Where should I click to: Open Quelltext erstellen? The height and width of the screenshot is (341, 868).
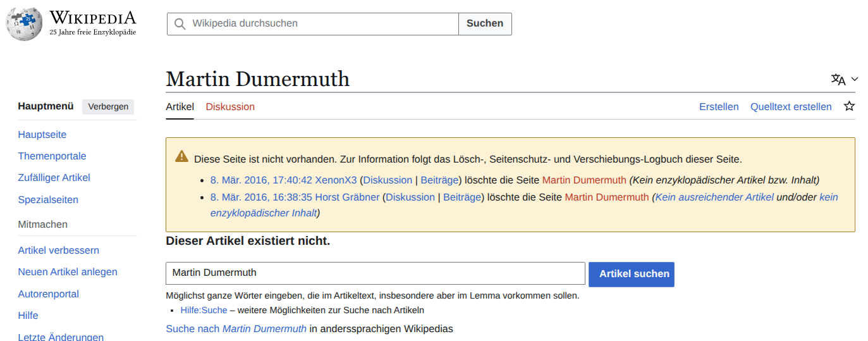(791, 106)
